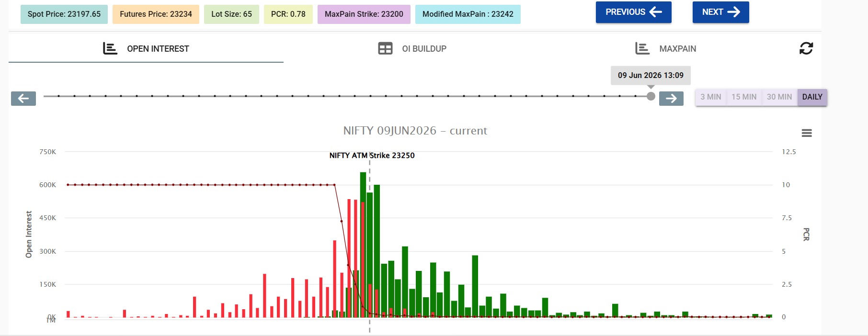
Task: Step timeline forward with right arrow
Action: [671, 99]
